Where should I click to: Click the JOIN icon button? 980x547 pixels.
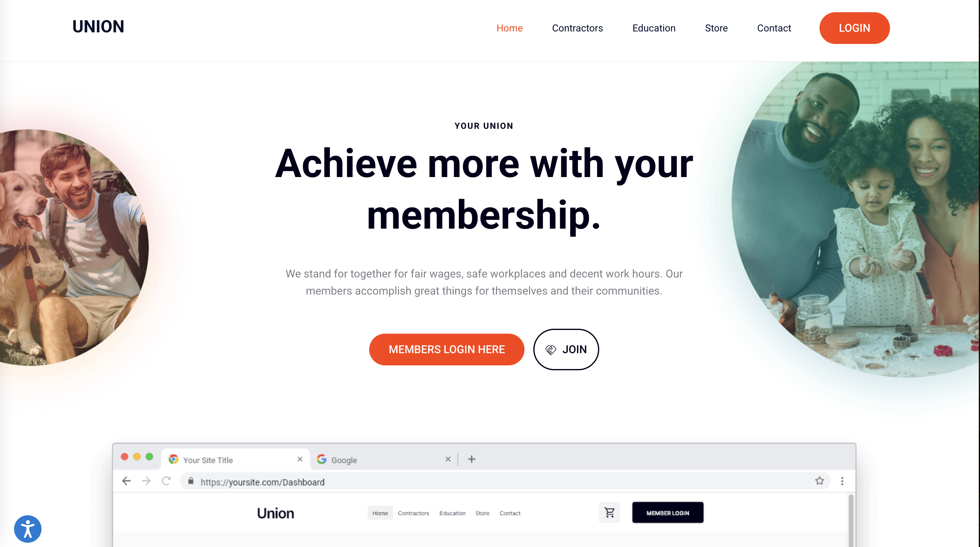(x=565, y=349)
